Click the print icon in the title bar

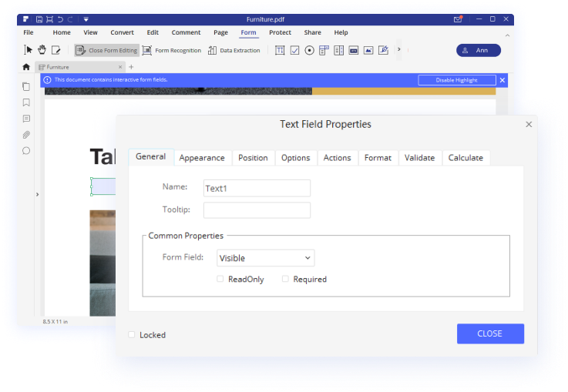(49, 19)
